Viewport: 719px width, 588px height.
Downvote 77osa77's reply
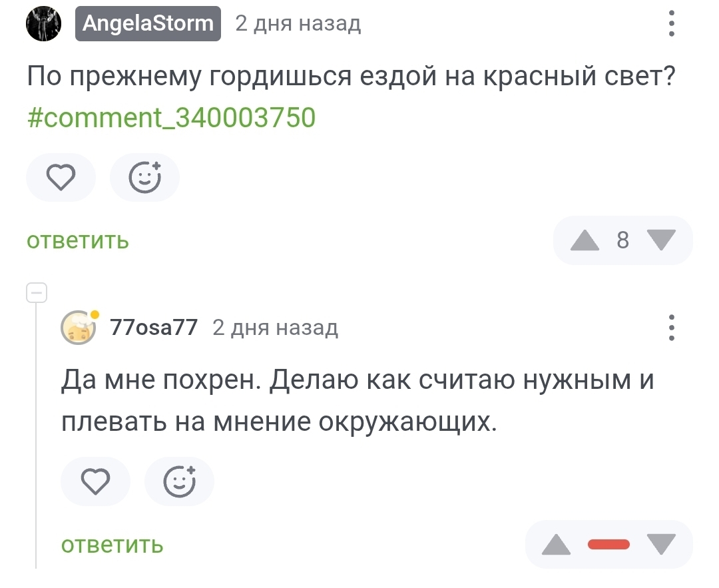click(x=660, y=545)
